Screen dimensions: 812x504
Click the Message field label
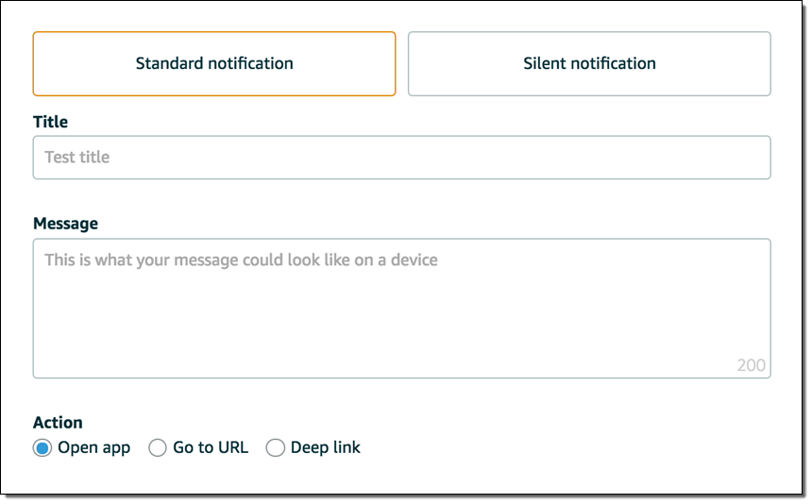pos(65,224)
